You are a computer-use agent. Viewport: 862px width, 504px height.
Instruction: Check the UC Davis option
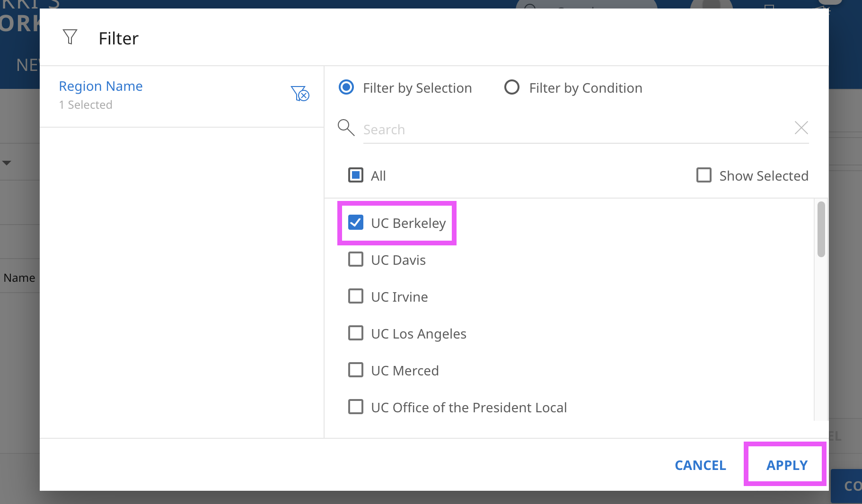356,260
